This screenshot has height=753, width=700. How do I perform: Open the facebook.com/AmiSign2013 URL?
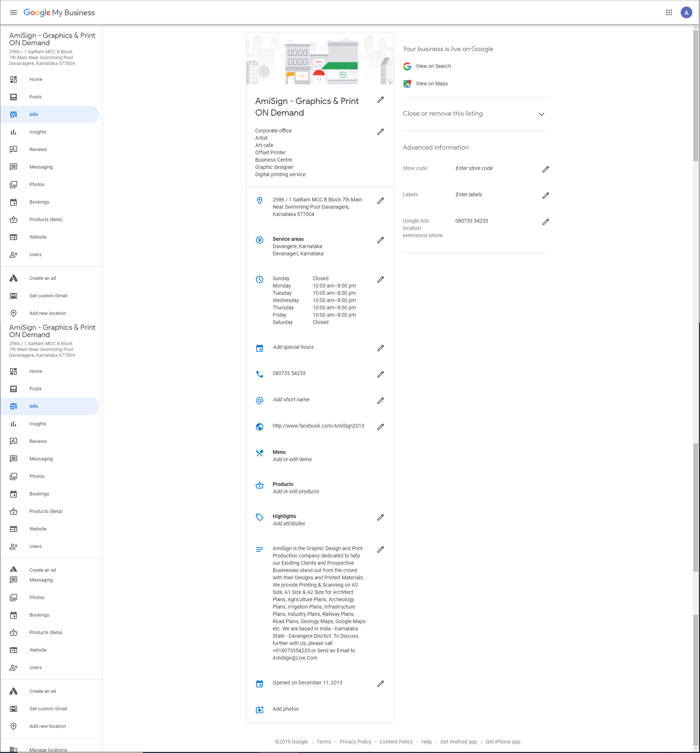(x=318, y=426)
